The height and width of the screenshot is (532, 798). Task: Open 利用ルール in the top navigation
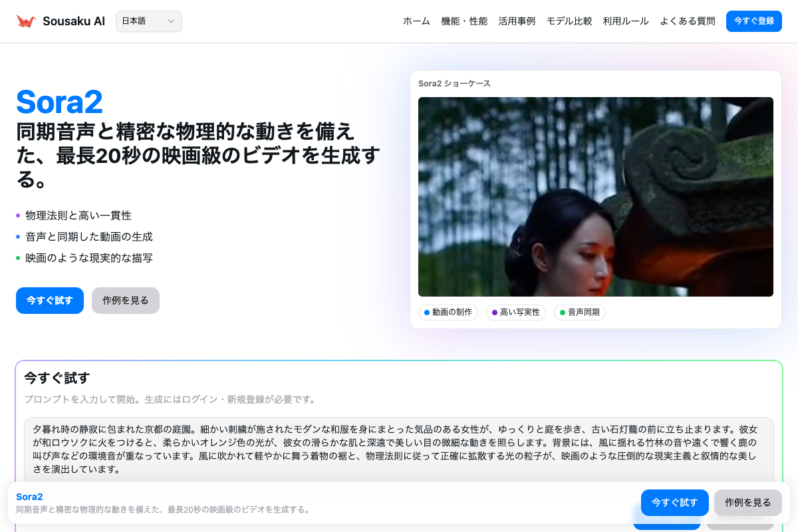tap(626, 21)
